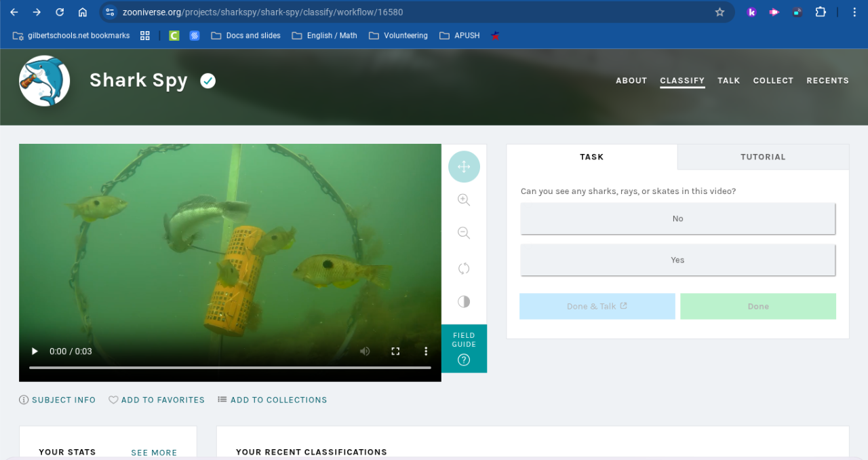This screenshot has width=868, height=460.
Task: Open video more options menu
Action: [426, 351]
